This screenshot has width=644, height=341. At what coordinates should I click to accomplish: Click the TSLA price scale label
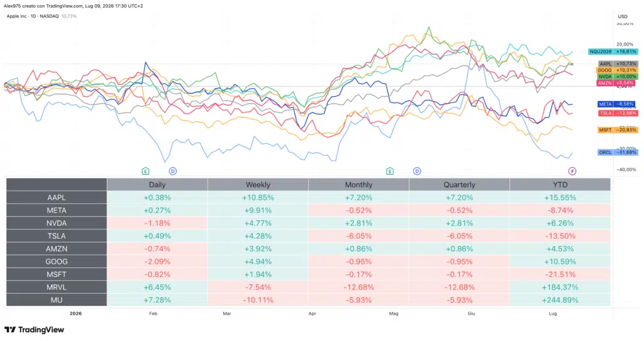pyautogui.click(x=618, y=113)
